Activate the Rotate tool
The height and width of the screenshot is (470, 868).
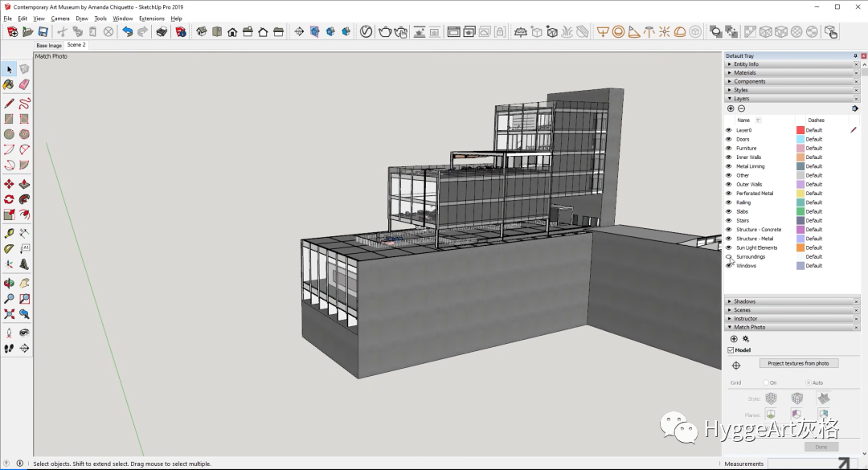[9, 199]
